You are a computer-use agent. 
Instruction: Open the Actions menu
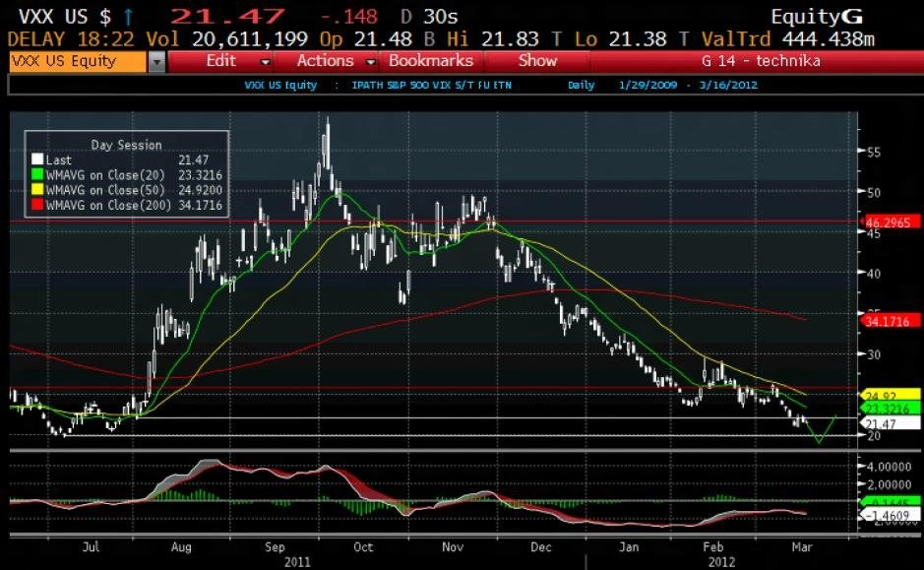[x=325, y=61]
